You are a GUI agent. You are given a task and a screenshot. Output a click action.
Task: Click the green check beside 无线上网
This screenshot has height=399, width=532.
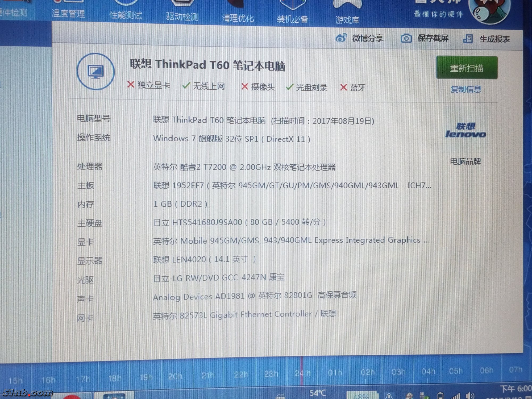pyautogui.click(x=186, y=86)
